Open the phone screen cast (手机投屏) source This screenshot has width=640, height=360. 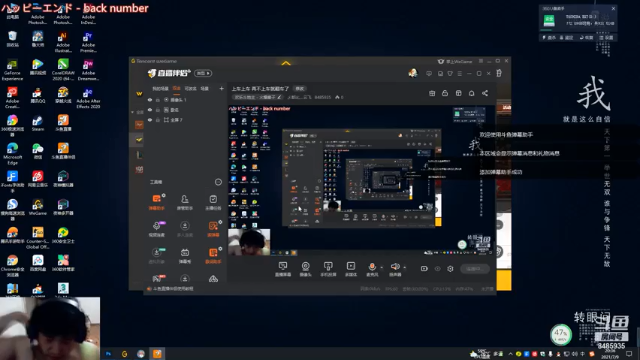pos(328,269)
